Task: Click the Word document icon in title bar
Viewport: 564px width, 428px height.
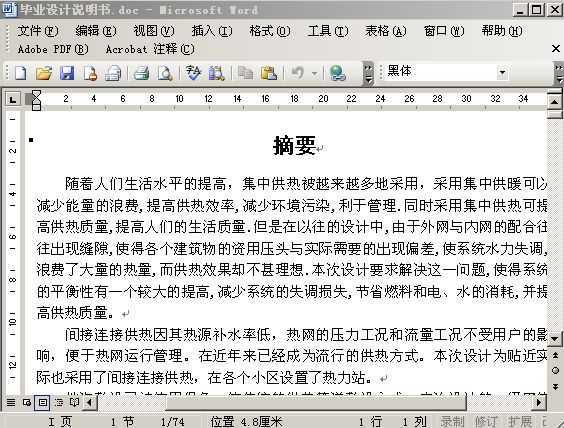Action: click(9, 9)
